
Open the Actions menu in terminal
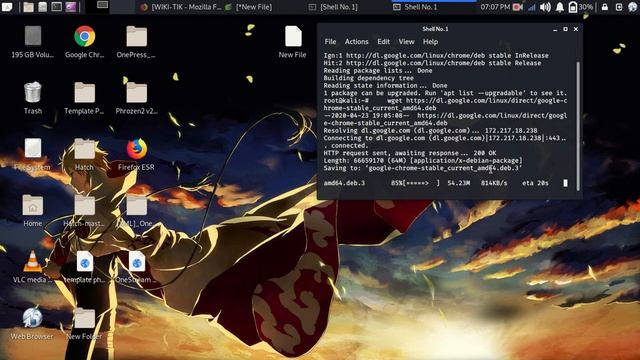click(356, 42)
